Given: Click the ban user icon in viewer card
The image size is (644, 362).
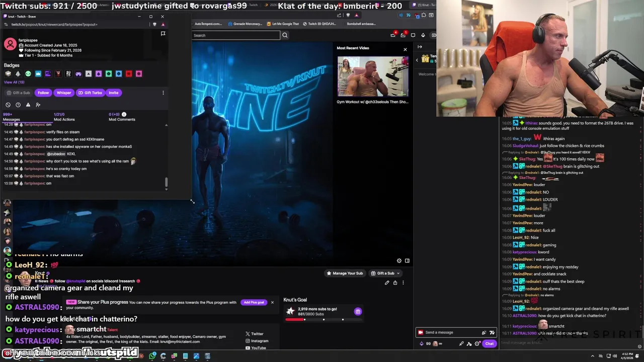Looking at the screenshot, I should tap(8, 105).
